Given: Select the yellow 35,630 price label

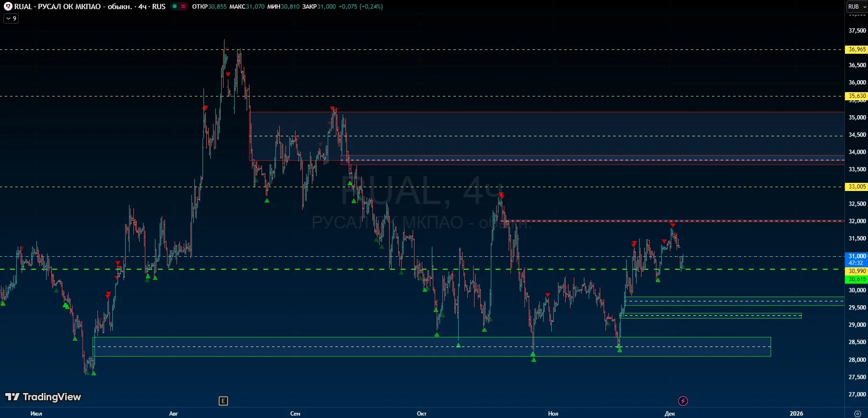Looking at the screenshot, I should (856, 96).
